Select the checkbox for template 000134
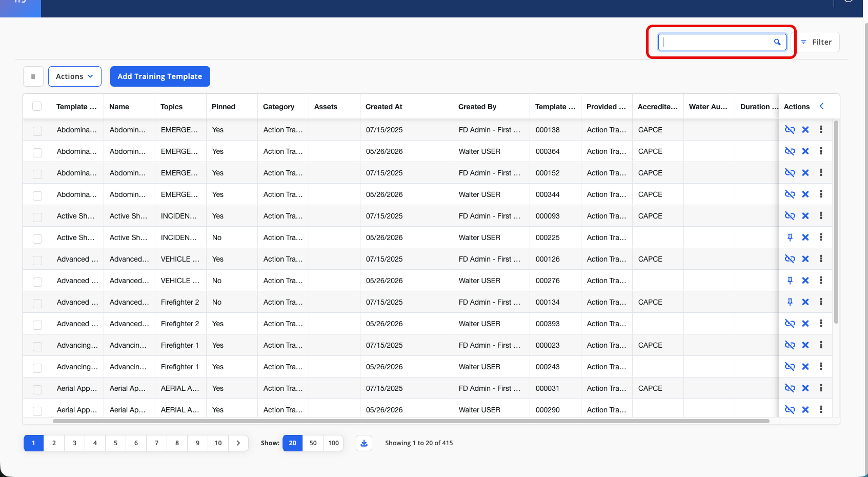 pos(37,303)
